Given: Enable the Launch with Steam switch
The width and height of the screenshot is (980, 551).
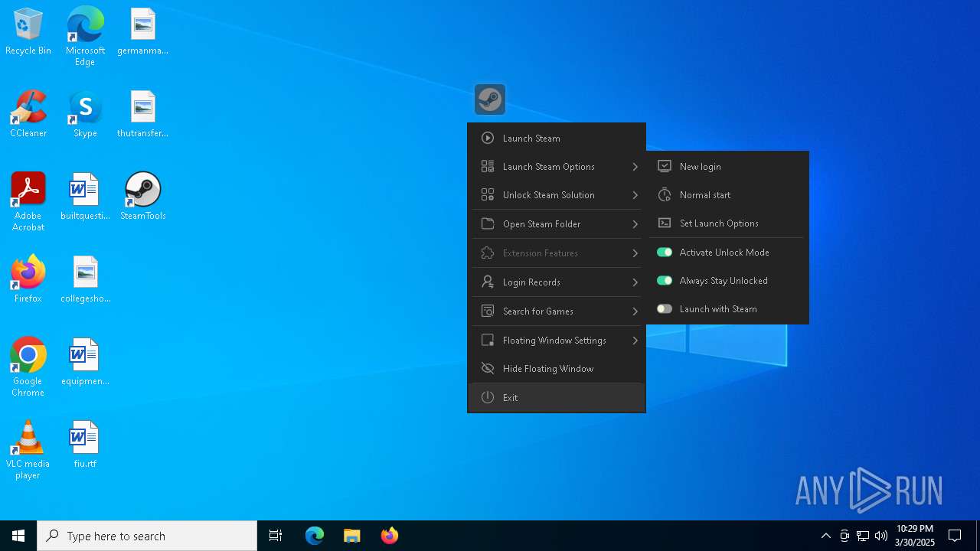Looking at the screenshot, I should pos(665,309).
